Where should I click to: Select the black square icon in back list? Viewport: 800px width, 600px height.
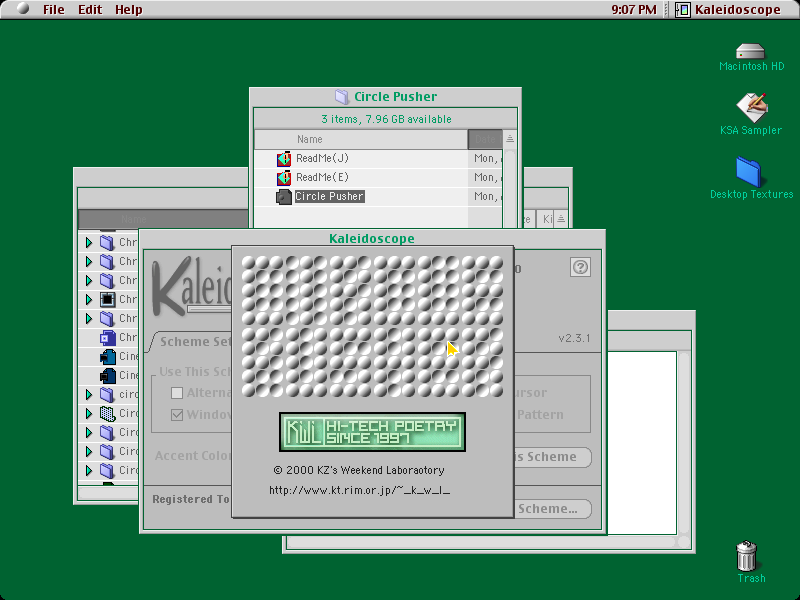point(108,299)
